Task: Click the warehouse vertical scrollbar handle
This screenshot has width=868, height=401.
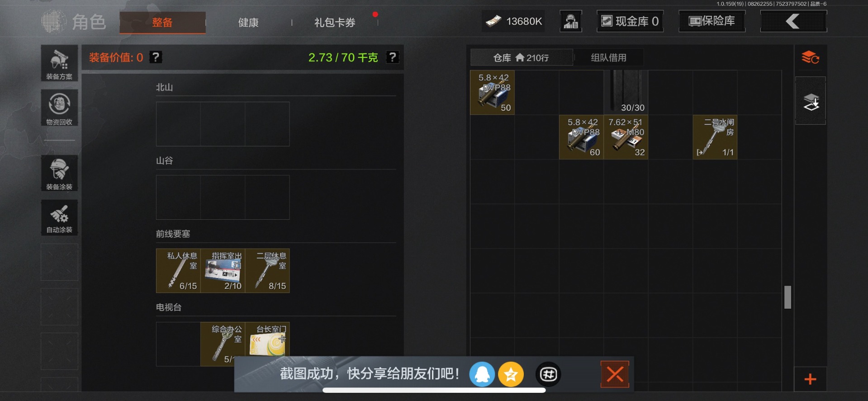Action: 787,297
